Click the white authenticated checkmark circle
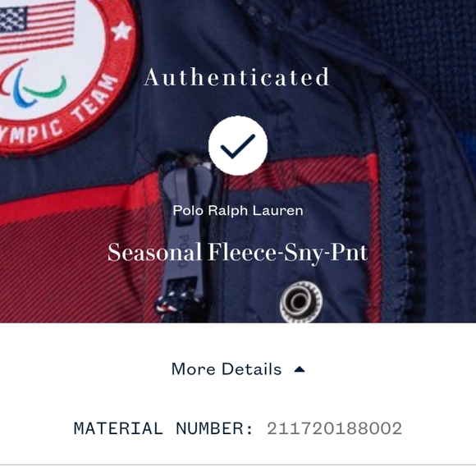 coord(238,146)
